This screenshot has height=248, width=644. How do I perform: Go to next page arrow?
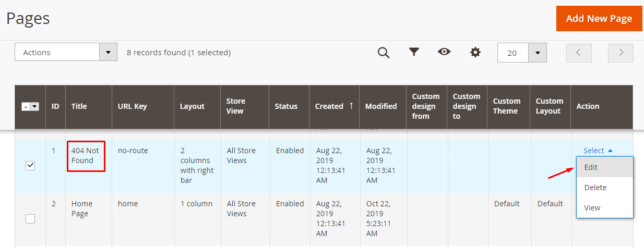621,53
